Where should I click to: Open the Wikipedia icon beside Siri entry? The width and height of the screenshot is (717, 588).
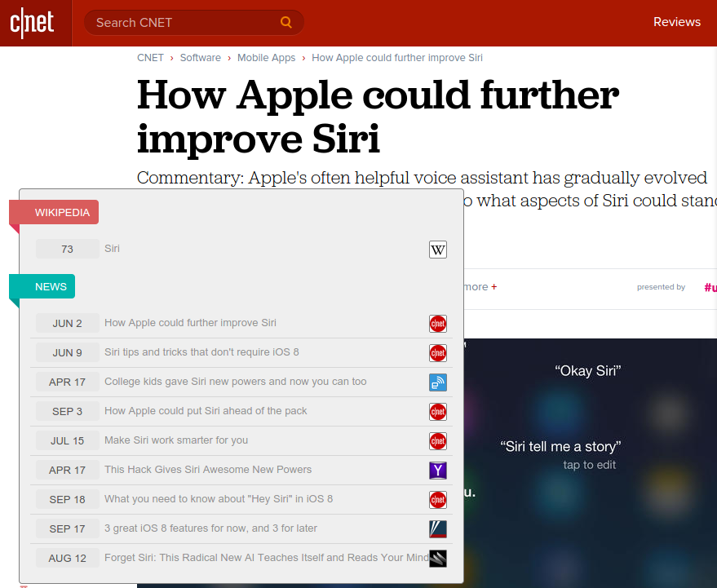tap(438, 250)
